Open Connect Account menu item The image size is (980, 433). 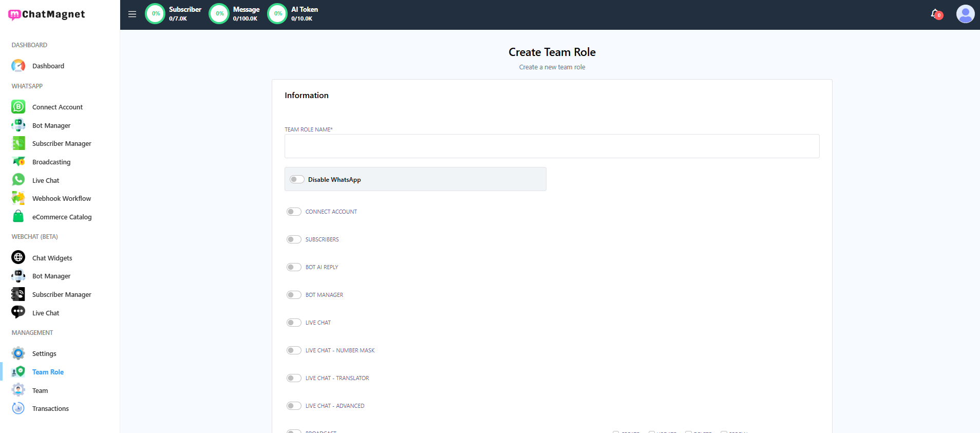pyautogui.click(x=58, y=107)
